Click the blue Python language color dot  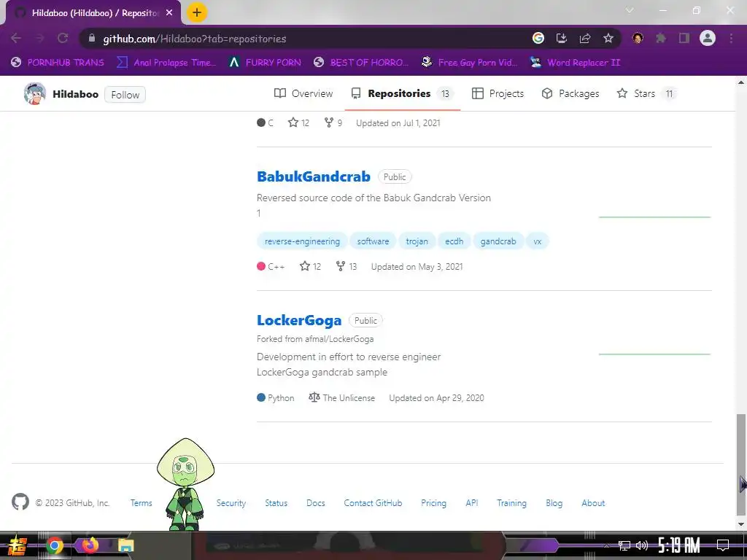point(261,397)
